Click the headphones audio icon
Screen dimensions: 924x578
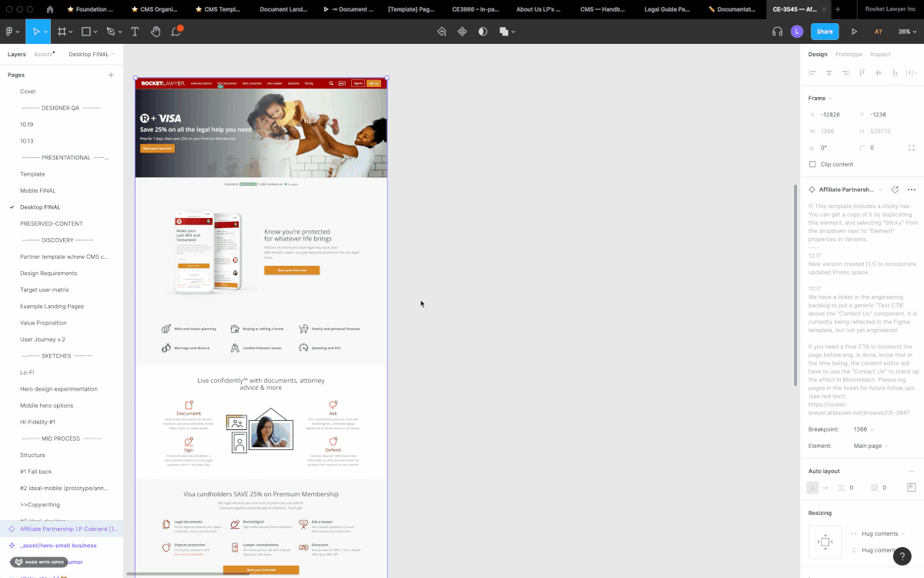777,32
